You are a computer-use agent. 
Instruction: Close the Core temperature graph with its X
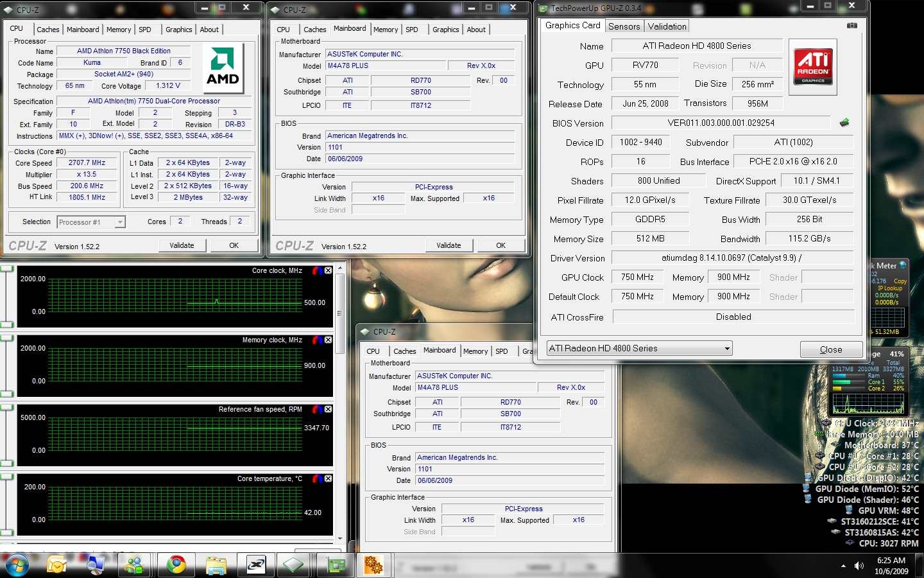[x=328, y=479]
